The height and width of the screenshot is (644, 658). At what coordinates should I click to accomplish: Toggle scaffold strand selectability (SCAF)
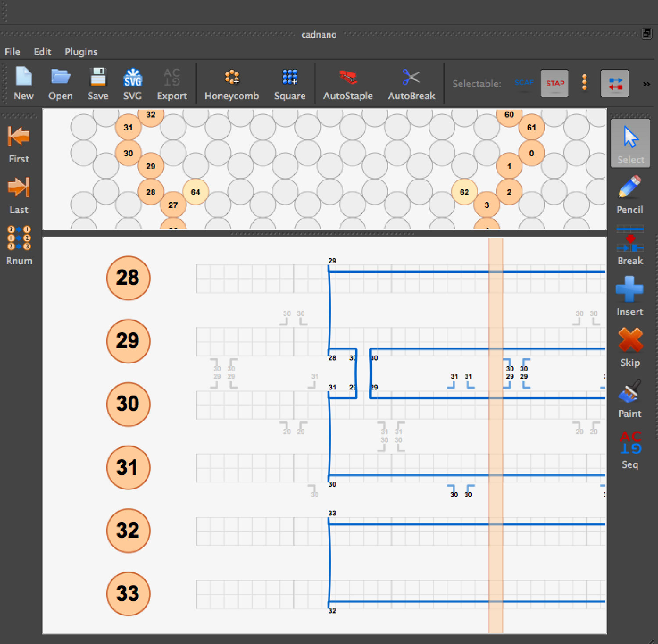coord(524,83)
